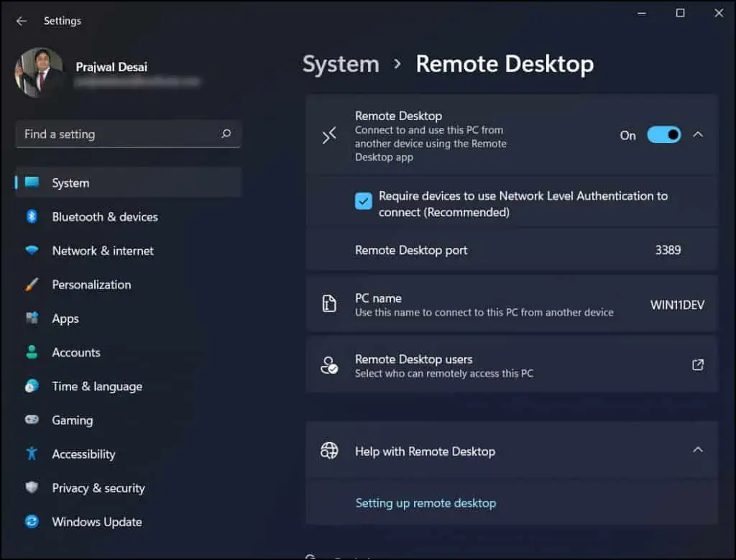This screenshot has width=736, height=560.
Task: Open the System category label
Action: click(70, 183)
